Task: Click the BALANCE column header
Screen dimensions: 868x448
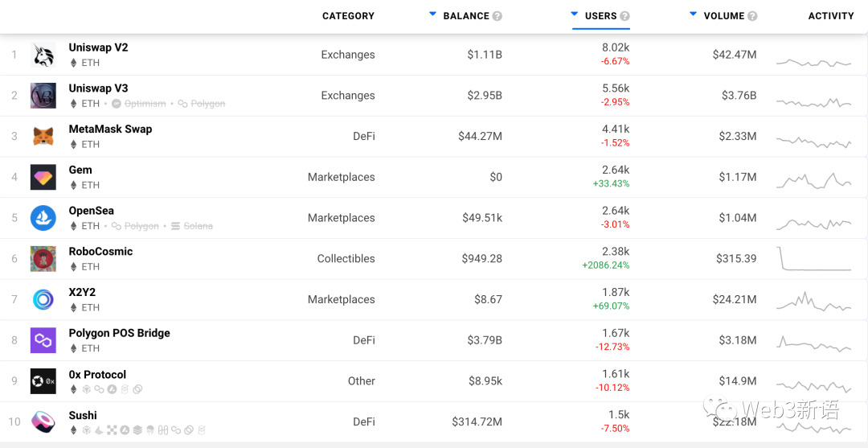Action: [x=466, y=16]
